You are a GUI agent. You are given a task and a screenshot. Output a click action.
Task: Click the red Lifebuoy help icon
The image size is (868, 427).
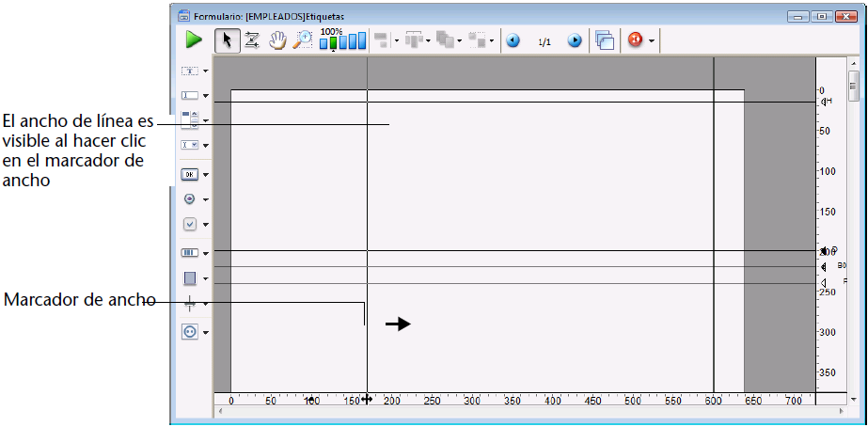pos(635,41)
